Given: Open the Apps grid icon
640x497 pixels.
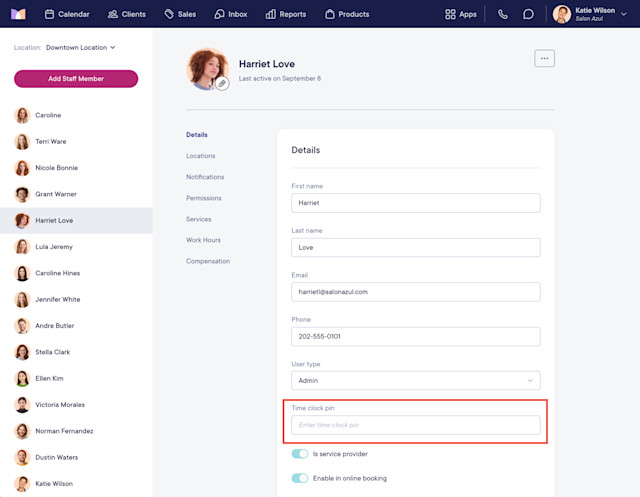Looking at the screenshot, I should 450,14.
